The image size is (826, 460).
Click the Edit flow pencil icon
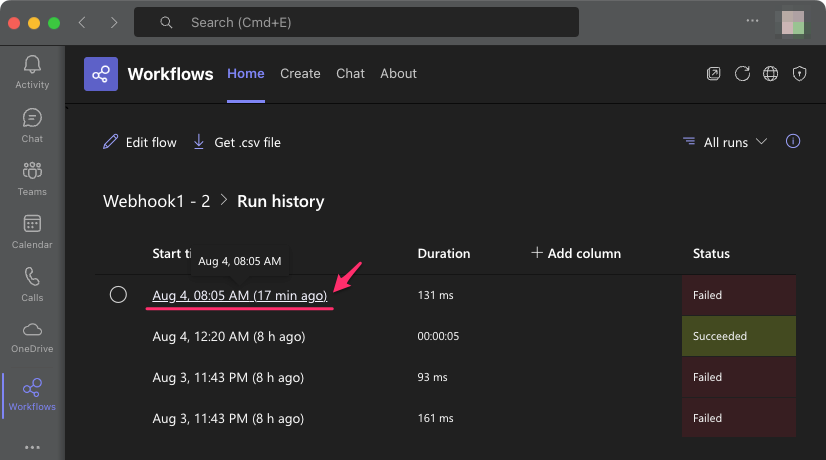pos(110,142)
